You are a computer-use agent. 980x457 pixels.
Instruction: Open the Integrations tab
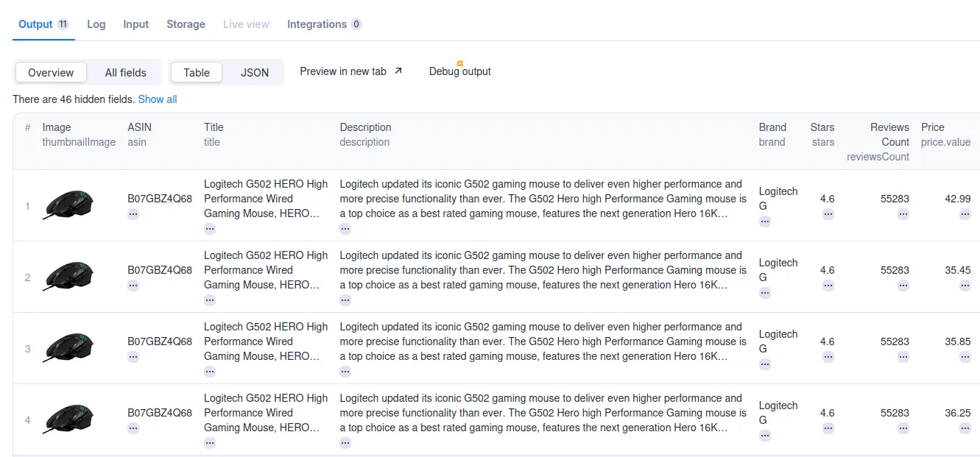coord(325,24)
